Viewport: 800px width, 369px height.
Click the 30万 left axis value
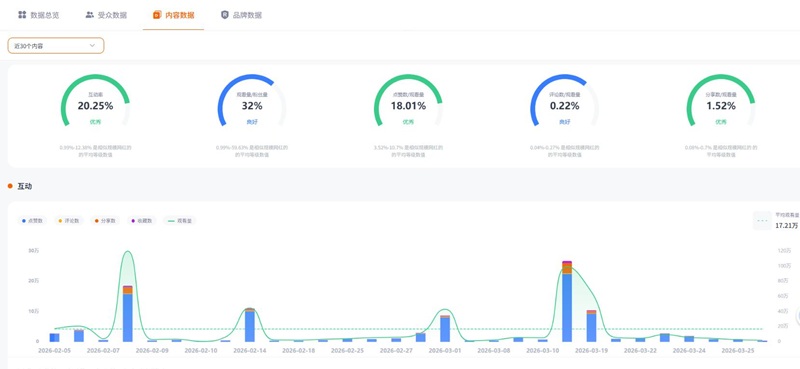(34, 251)
